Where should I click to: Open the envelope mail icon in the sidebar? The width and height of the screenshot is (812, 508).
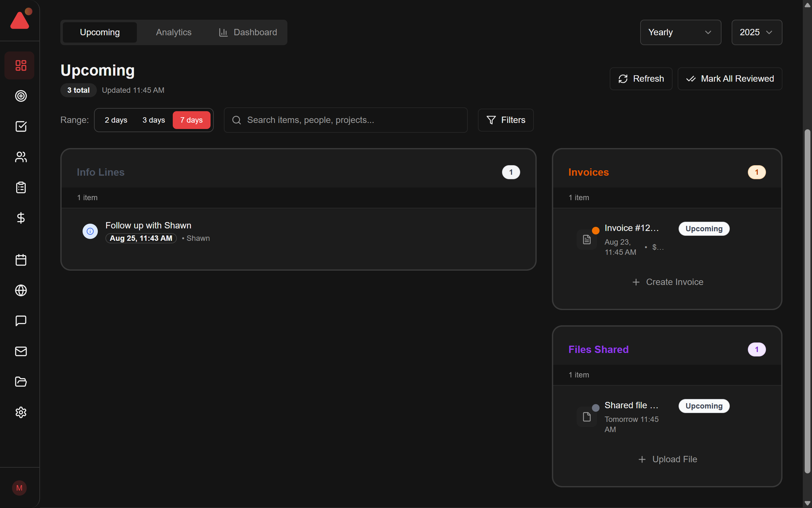pos(21,351)
